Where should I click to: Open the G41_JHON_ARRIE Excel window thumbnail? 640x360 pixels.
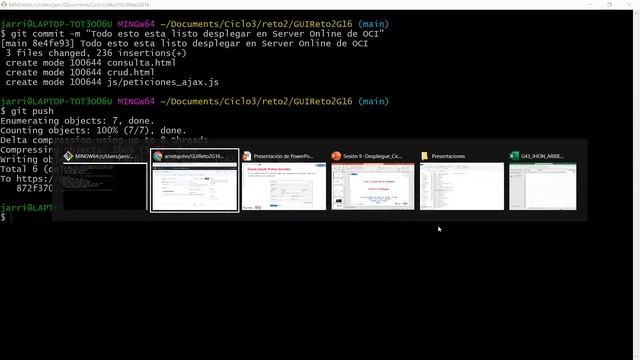543,187
